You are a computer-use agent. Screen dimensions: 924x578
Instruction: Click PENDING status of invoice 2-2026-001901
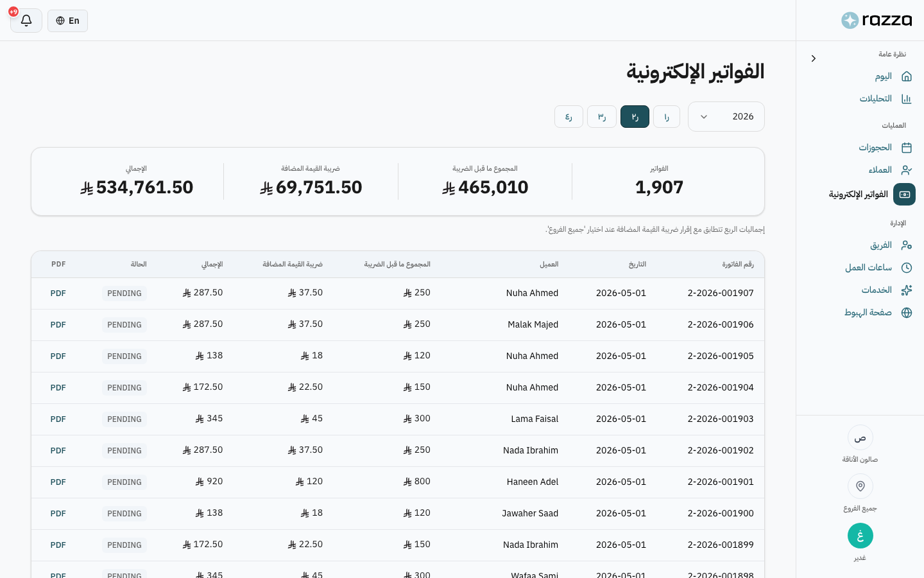point(124,482)
